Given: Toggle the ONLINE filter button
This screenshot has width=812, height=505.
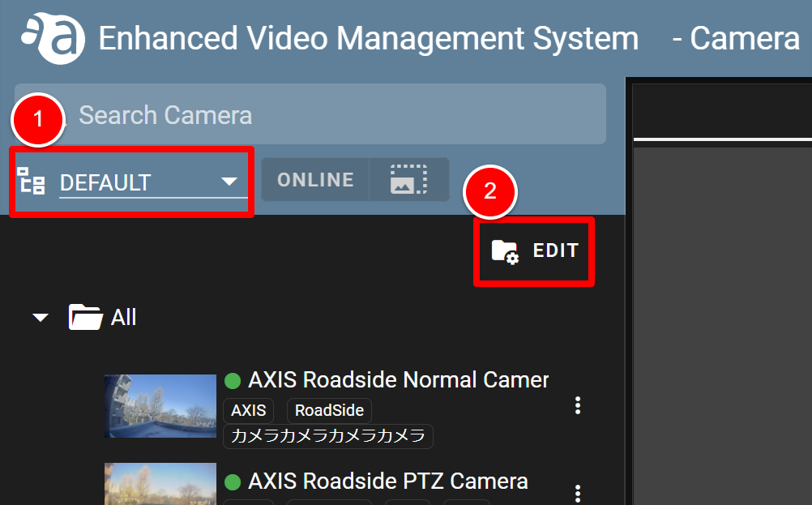Looking at the screenshot, I should pos(315,180).
